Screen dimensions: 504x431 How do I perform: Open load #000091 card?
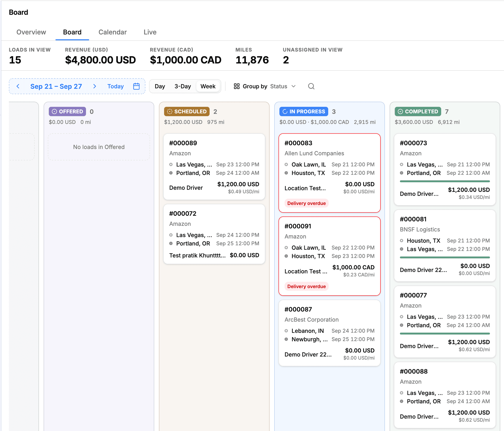point(329,256)
